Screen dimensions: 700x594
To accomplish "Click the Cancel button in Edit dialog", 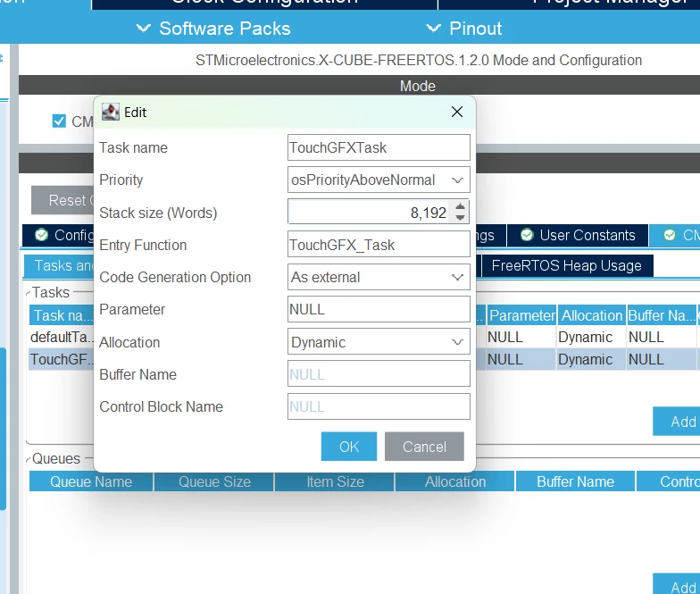I will [x=424, y=447].
